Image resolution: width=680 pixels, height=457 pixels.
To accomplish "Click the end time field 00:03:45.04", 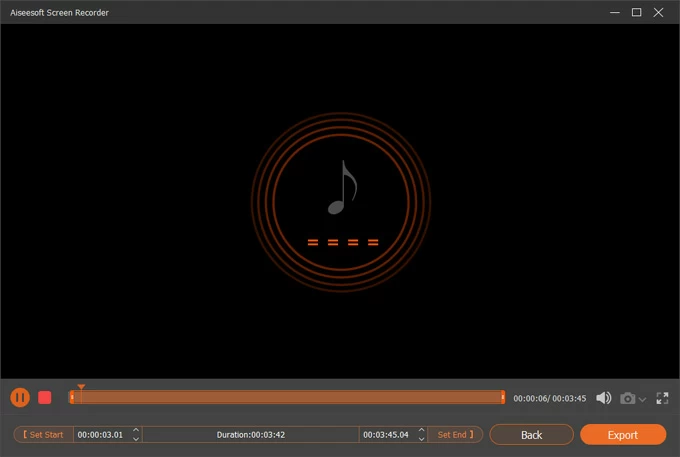I will (x=385, y=435).
